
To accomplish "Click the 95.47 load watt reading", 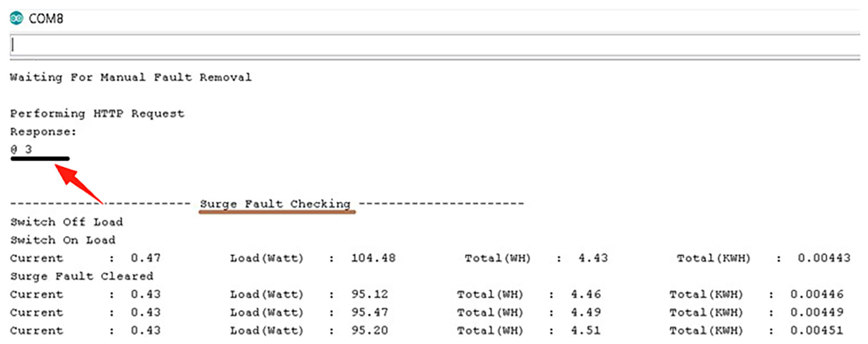I will (x=370, y=313).
